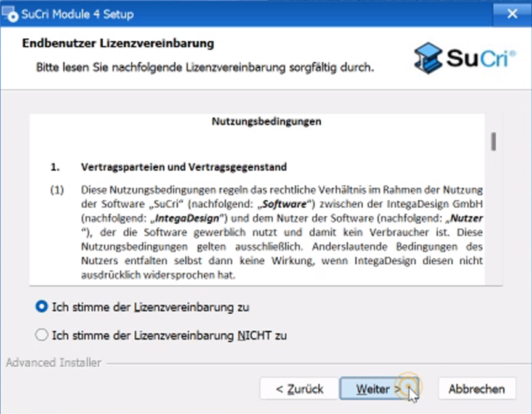The height and width of the screenshot is (414, 532).
Task: Select 'Ich stimme der Lizenzvereinbarung NICHT zu' option
Action: click(41, 335)
